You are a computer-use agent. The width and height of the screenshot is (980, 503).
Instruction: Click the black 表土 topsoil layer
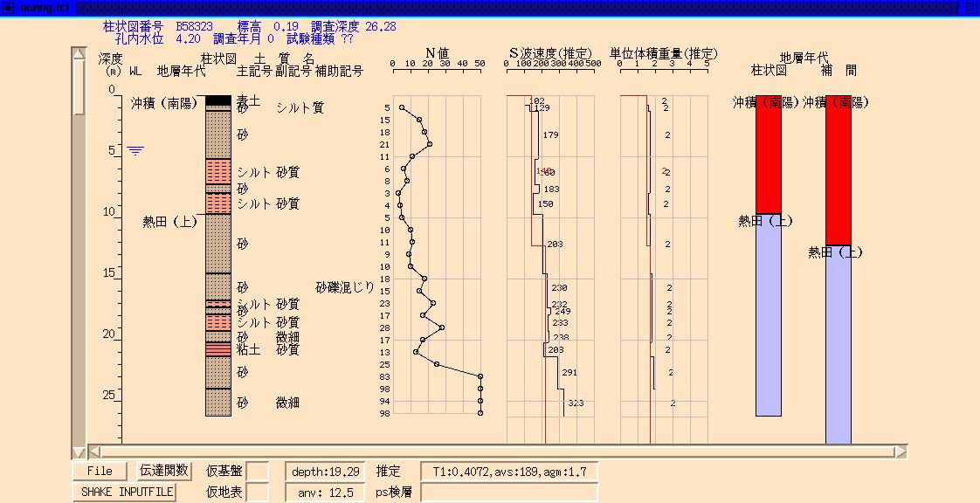point(217,101)
